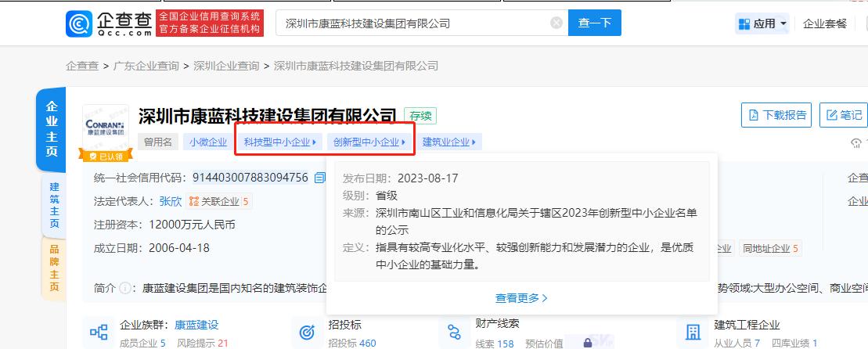Expand the 建筑业企业 tag
The height and width of the screenshot is (349, 868).
pos(450,142)
